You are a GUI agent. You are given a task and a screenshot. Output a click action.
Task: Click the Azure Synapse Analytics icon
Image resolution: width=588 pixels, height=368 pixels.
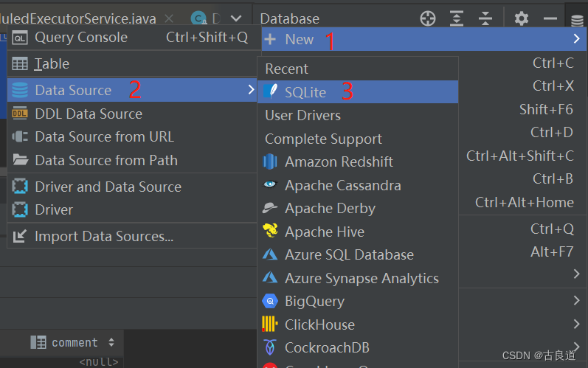click(270, 278)
